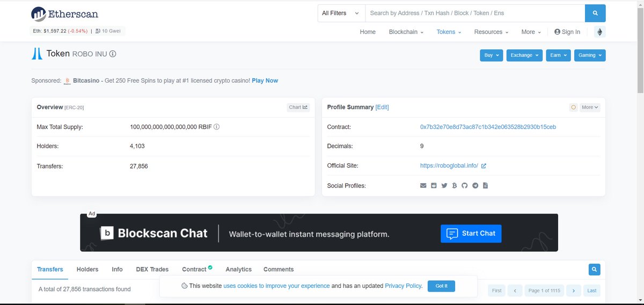This screenshot has height=305, width=644.
Task: Click the First page button
Action: [497, 291]
